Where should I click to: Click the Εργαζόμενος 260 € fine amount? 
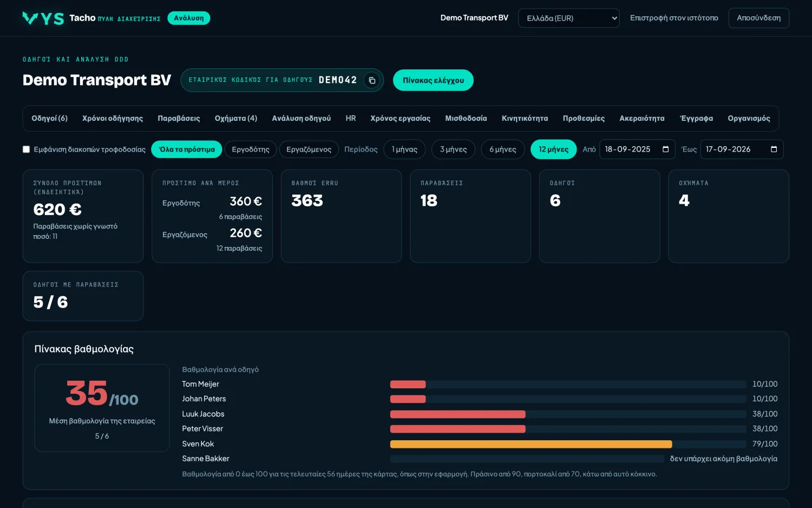point(246,233)
